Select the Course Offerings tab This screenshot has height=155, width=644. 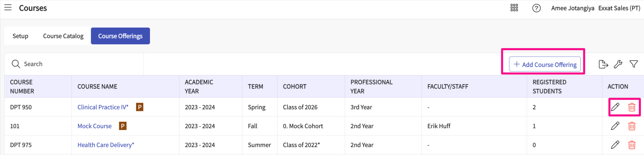point(120,36)
